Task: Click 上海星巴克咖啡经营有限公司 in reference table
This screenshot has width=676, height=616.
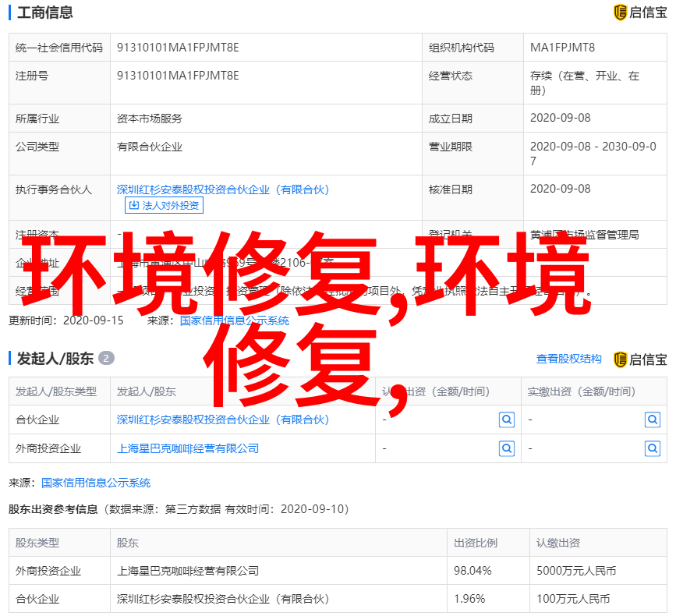Action: click(188, 571)
